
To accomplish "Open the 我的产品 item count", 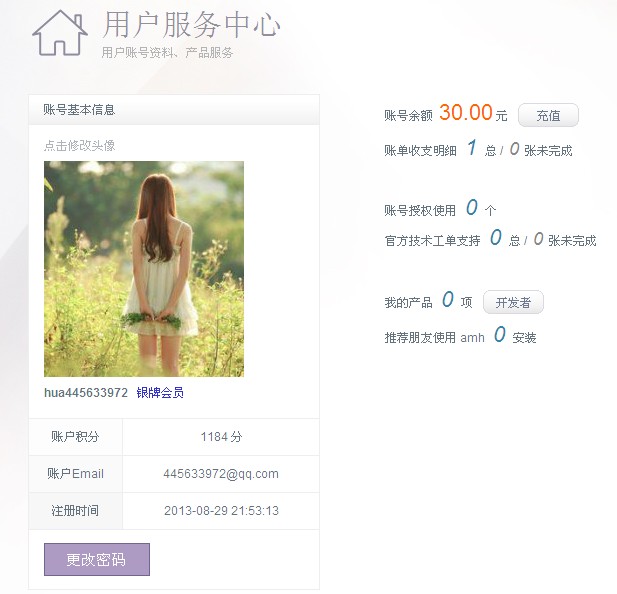I will pyautogui.click(x=447, y=300).
